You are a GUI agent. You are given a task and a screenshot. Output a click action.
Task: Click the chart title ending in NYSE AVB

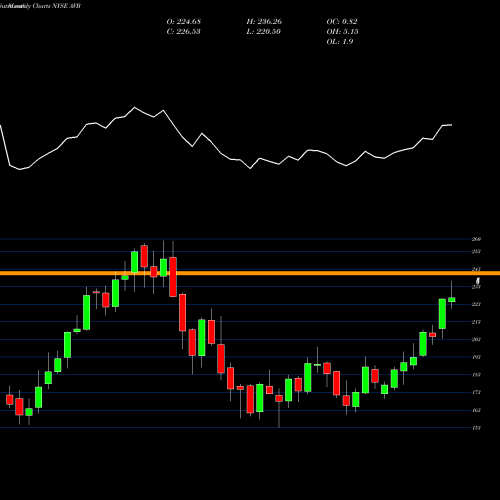tap(40, 6)
